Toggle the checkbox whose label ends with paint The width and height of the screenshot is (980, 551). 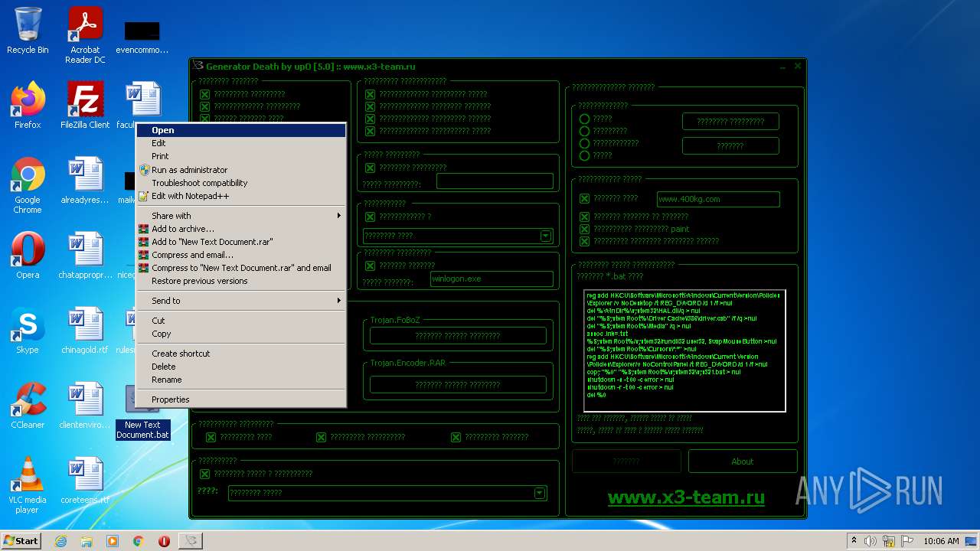(584, 229)
